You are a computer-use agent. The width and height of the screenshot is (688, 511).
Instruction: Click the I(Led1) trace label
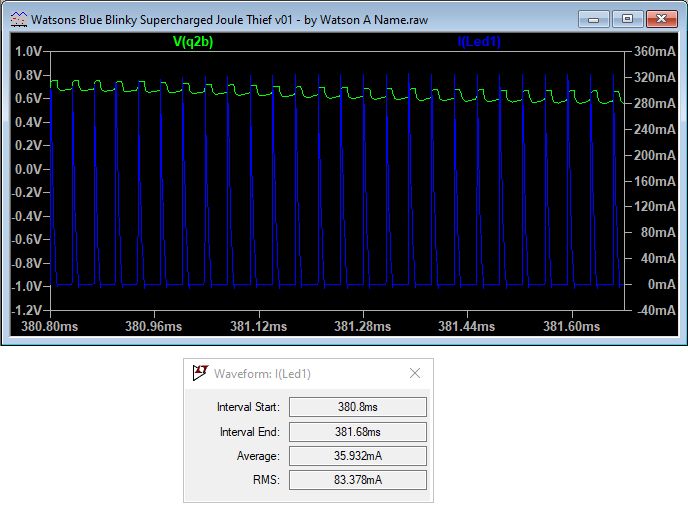click(x=479, y=42)
